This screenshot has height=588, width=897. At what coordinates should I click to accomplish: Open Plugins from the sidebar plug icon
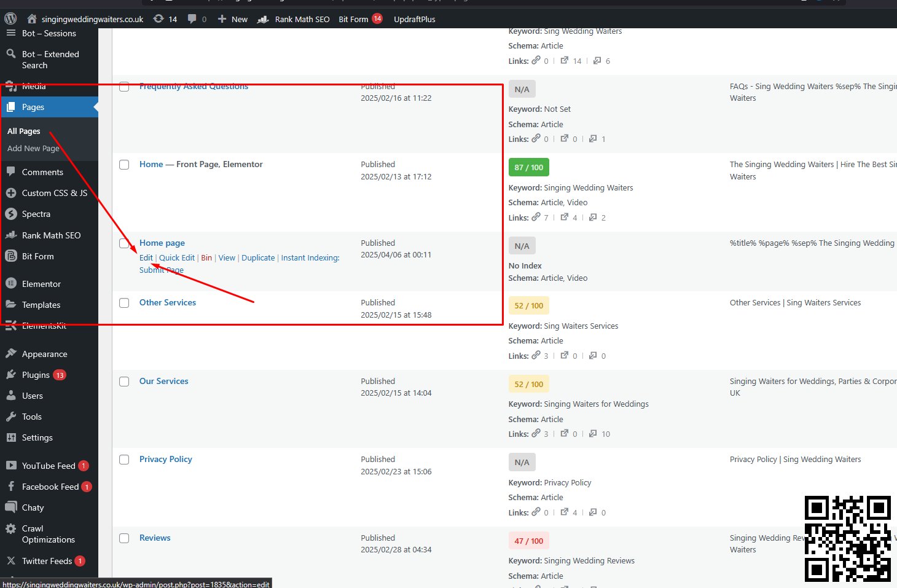11,375
